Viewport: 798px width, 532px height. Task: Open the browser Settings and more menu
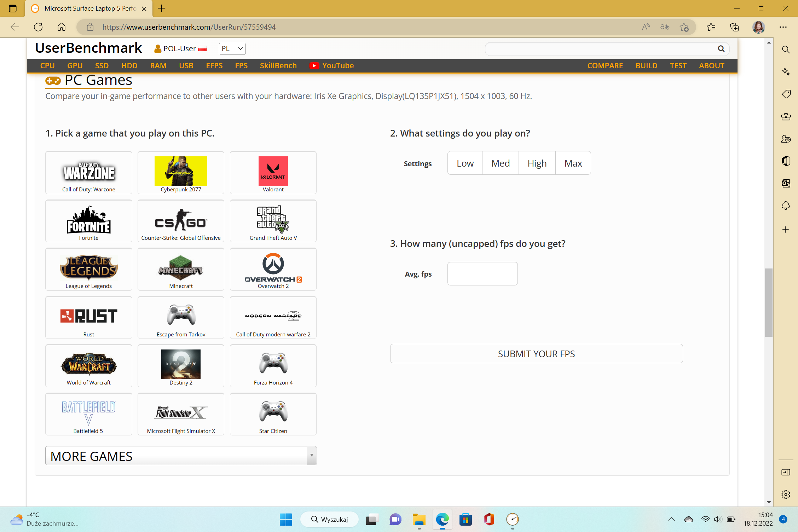click(x=783, y=27)
